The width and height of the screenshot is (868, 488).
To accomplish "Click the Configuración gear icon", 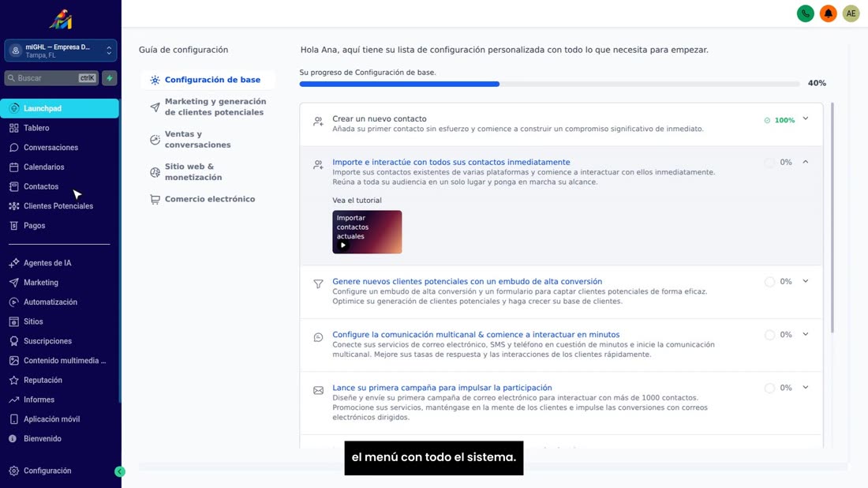I will 14,471.
